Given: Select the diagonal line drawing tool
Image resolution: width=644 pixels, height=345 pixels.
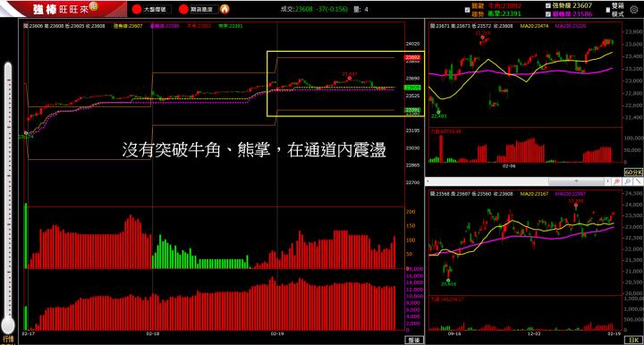Looking at the screenshot, I should [x=638, y=181].
